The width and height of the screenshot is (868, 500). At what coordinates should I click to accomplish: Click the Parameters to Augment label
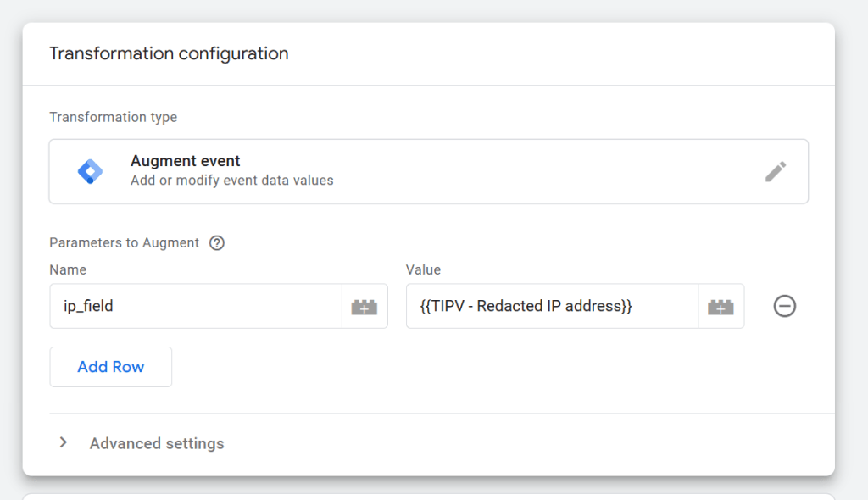[125, 243]
